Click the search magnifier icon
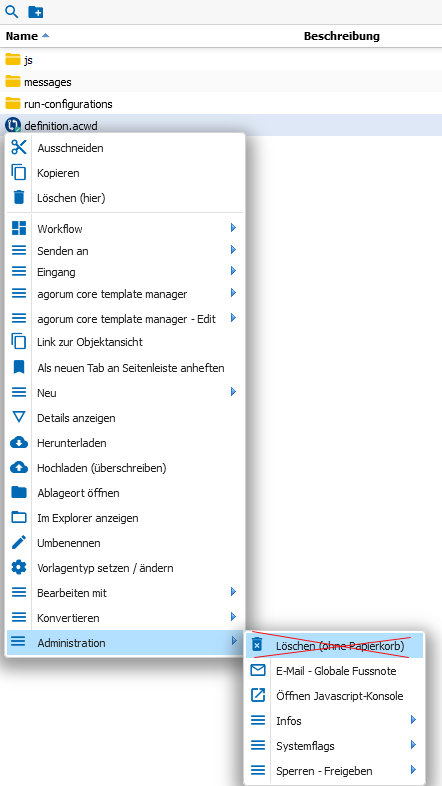This screenshot has width=442, height=786. (11, 12)
